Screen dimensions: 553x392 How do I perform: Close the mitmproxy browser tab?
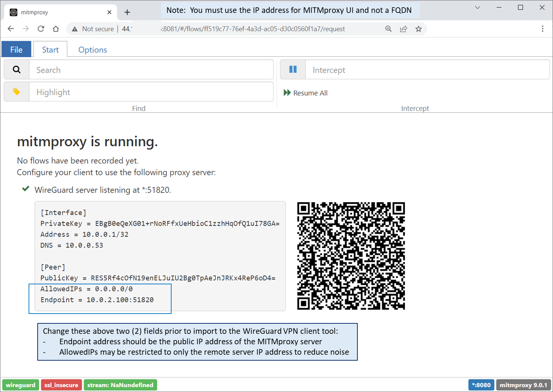pos(109,13)
